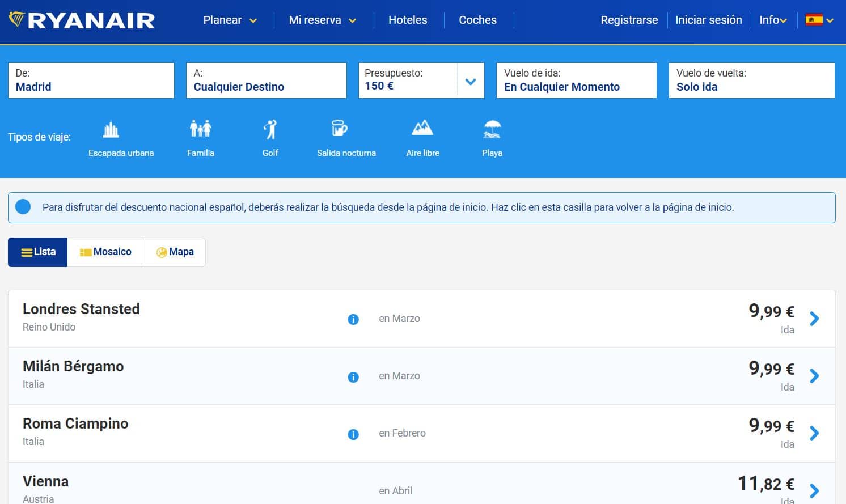The width and height of the screenshot is (846, 504).
Task: Open info icon for Londres Stansted
Action: pyautogui.click(x=353, y=320)
